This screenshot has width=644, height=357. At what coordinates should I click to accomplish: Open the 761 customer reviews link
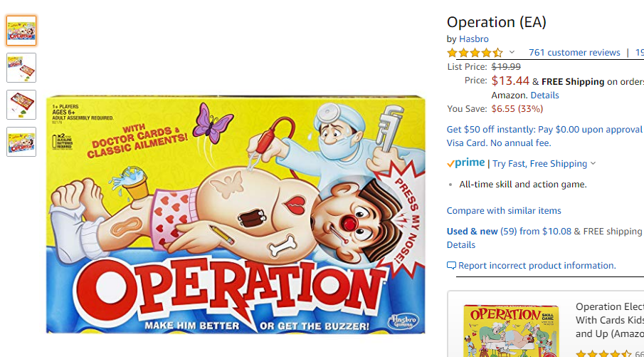(x=574, y=53)
